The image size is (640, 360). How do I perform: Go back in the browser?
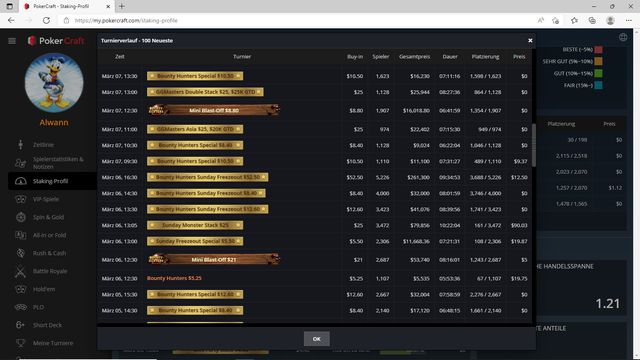coord(11,20)
